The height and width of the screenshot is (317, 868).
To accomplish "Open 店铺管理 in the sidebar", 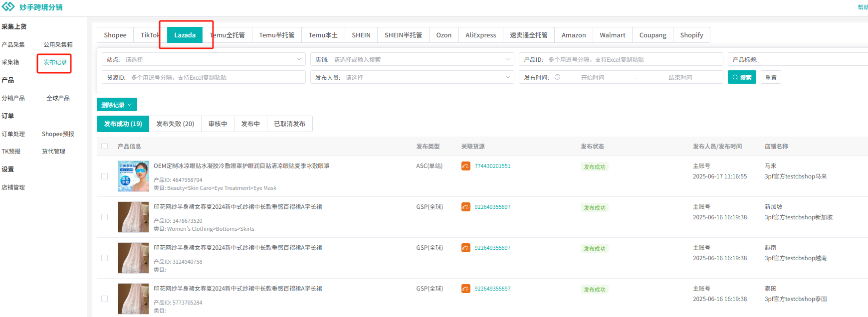I will pyautogui.click(x=13, y=187).
